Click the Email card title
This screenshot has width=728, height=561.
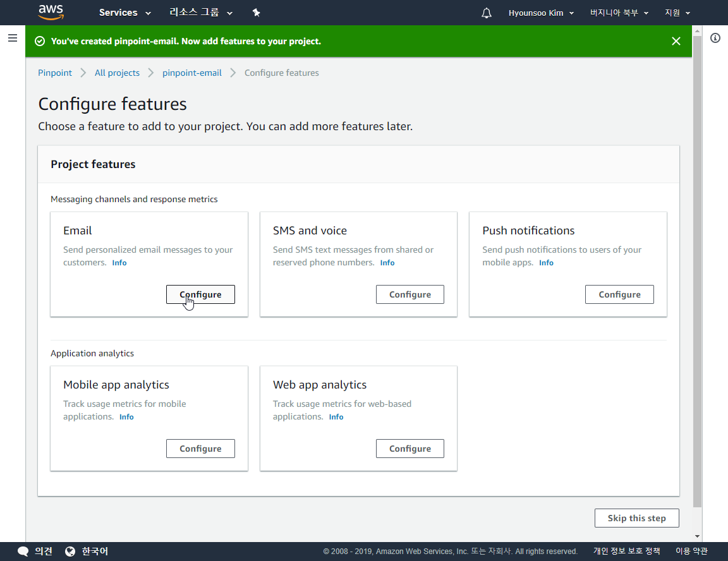[x=78, y=231]
